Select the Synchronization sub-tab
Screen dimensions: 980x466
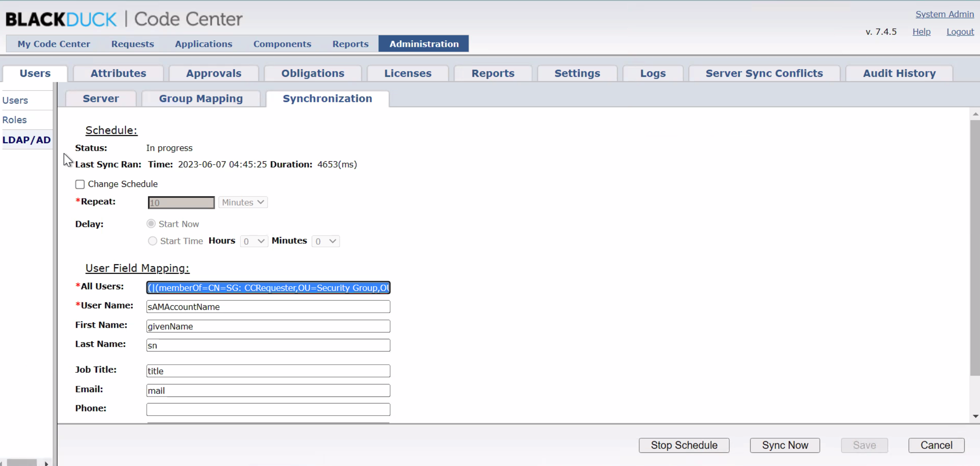327,98
